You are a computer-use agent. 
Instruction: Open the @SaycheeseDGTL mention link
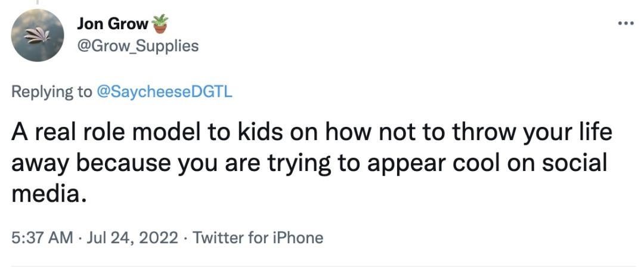[x=164, y=92]
